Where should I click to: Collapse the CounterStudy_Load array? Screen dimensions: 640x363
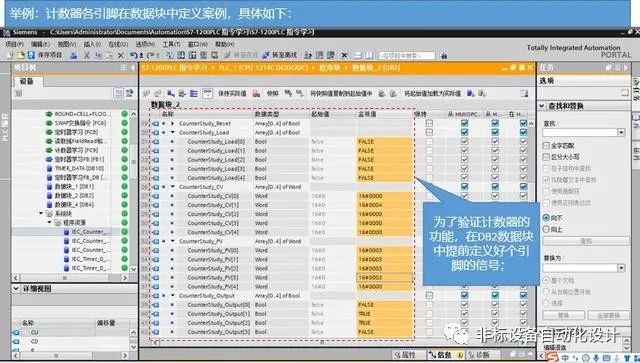tap(173, 132)
